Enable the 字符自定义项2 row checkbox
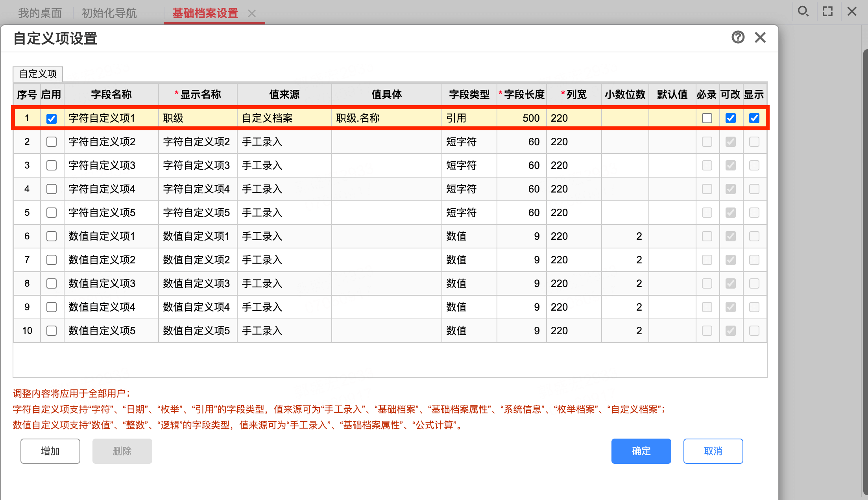 pyautogui.click(x=52, y=142)
